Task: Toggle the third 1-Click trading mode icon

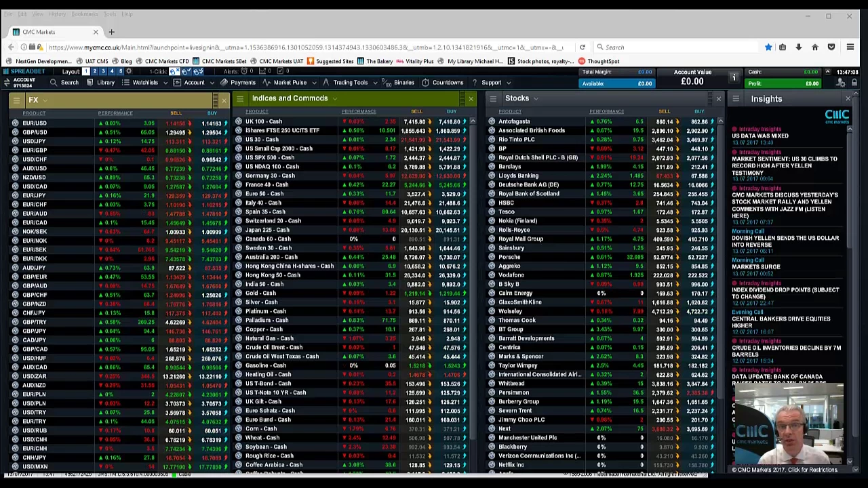Action: pos(198,71)
